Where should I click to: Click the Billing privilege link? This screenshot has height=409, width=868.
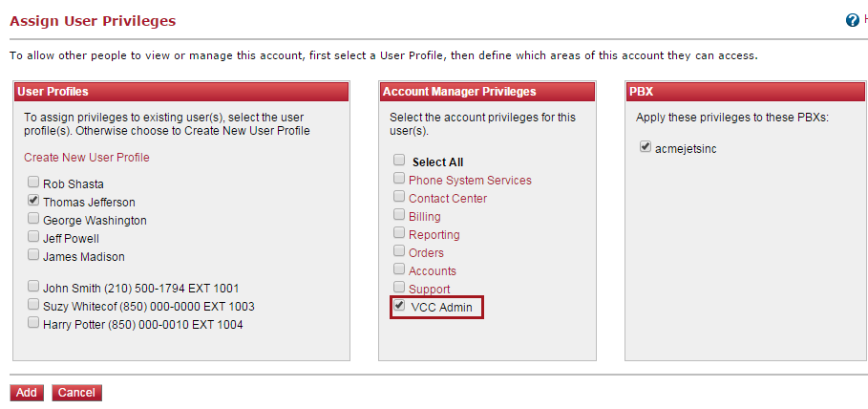[x=425, y=217]
